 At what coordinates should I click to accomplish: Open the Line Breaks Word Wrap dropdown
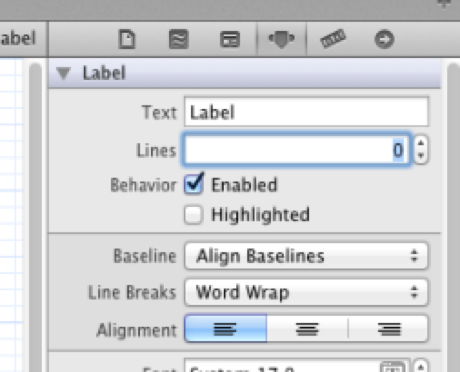point(306,292)
